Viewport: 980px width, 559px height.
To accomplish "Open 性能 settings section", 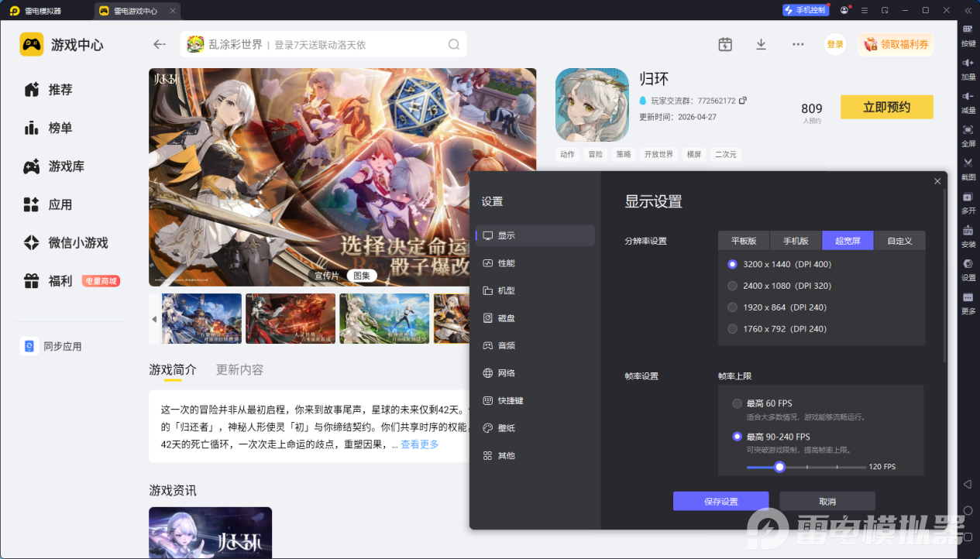I will pos(535,263).
